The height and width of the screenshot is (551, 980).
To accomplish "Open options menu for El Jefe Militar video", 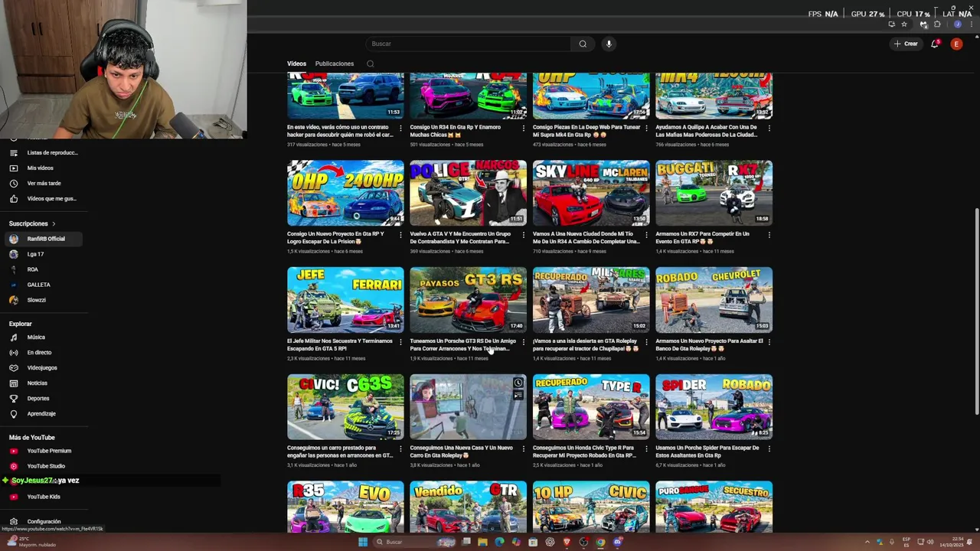I will click(400, 341).
